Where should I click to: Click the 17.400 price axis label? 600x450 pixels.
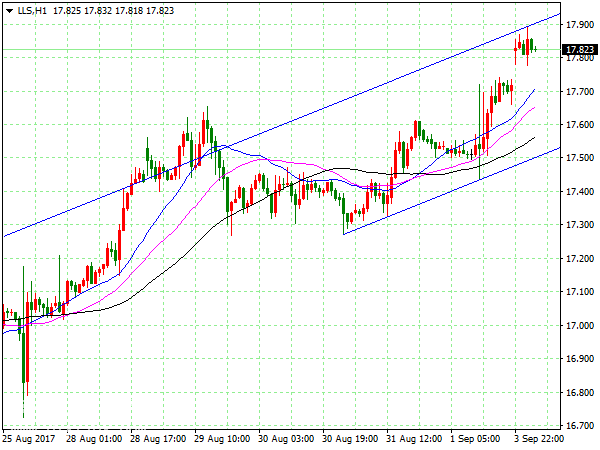tap(580, 191)
